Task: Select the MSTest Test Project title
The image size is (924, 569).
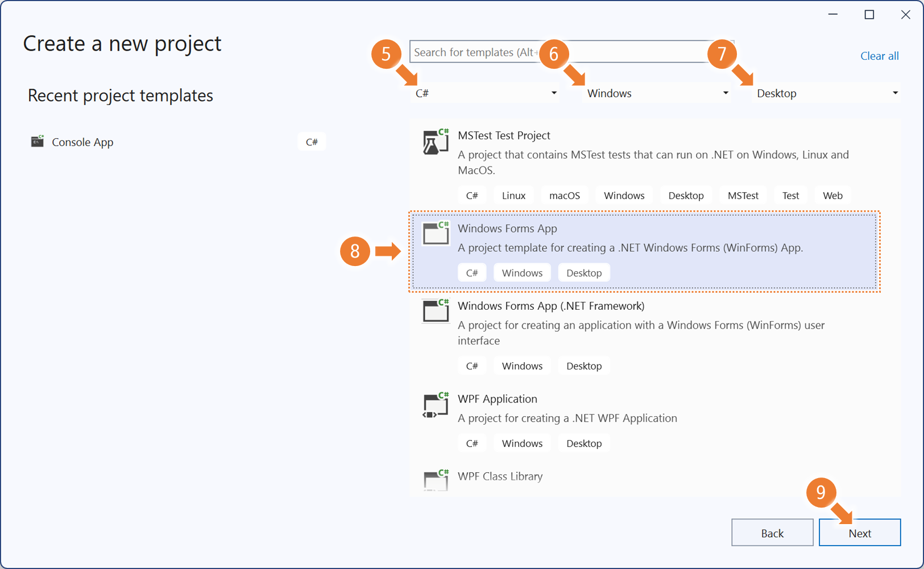Action: 504,135
